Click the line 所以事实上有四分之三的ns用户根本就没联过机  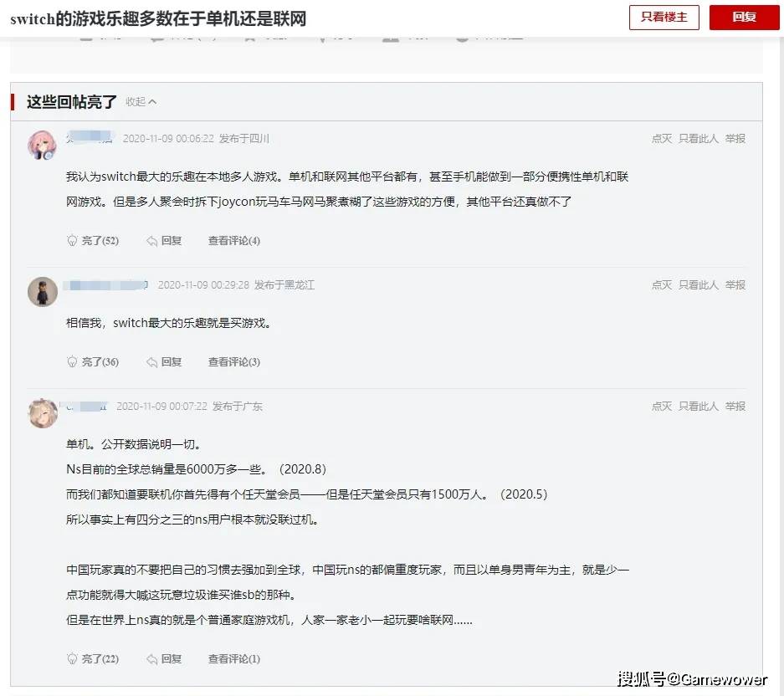click(192, 519)
